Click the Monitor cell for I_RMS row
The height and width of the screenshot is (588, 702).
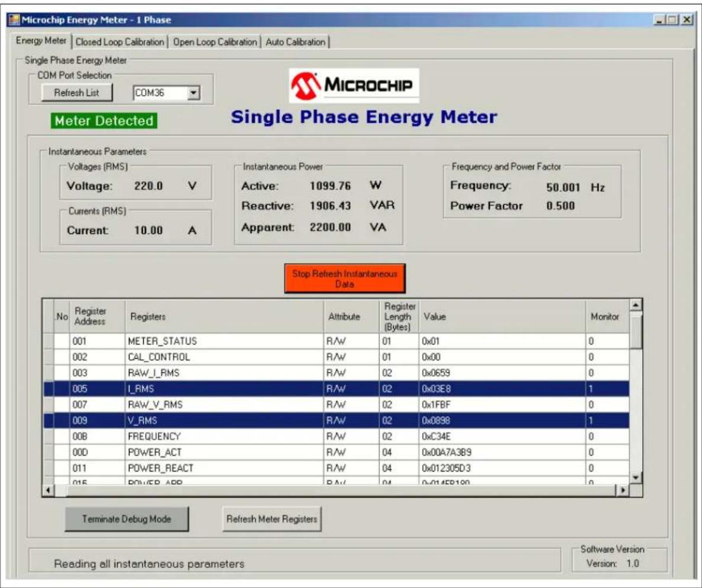(607, 389)
